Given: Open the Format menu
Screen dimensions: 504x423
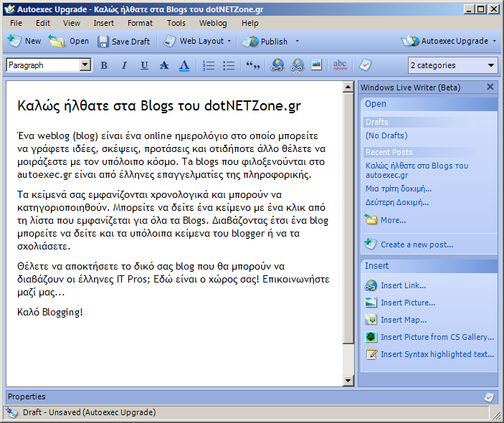Looking at the screenshot, I should (140, 23).
